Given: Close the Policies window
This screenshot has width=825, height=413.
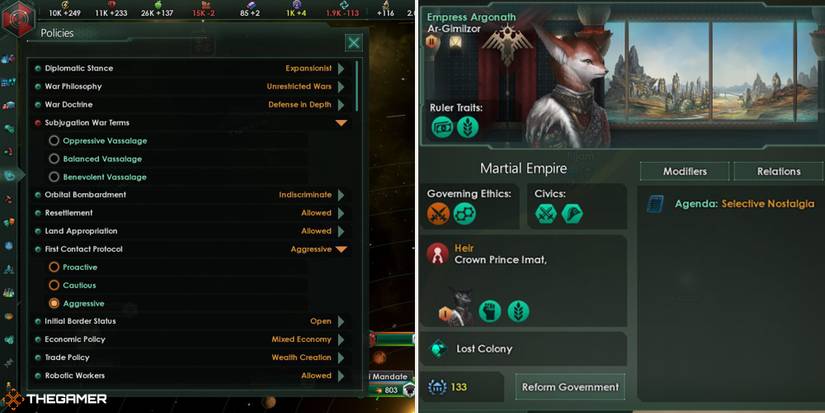Looking at the screenshot, I should click(x=354, y=43).
